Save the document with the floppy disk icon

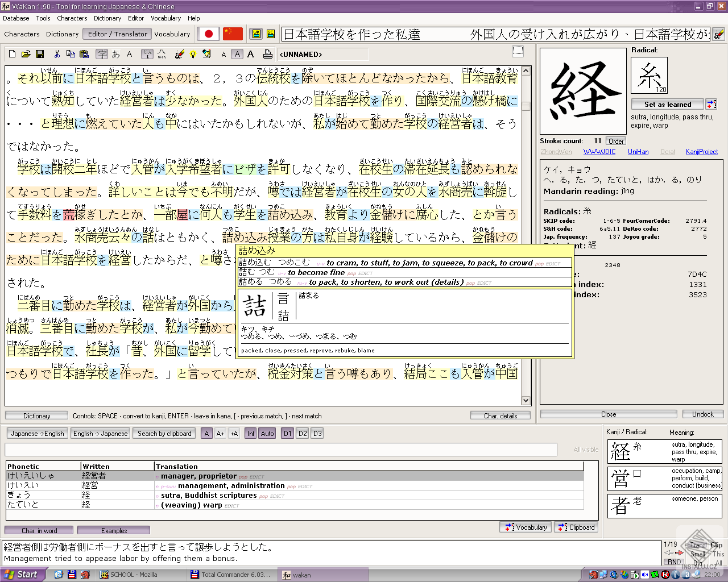click(x=39, y=54)
